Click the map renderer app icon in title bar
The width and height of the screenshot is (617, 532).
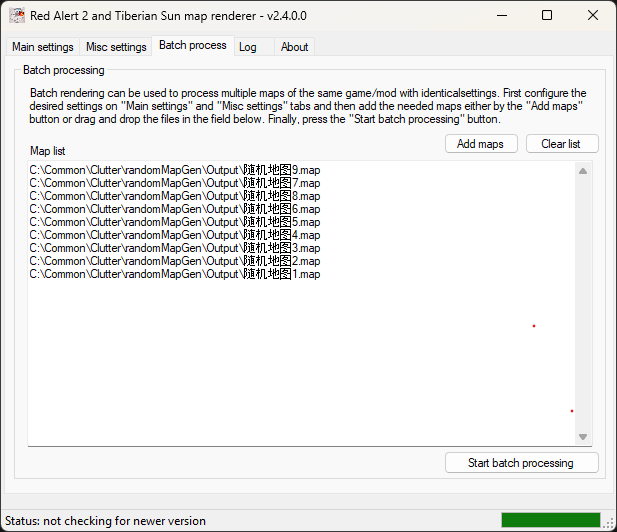tap(17, 16)
